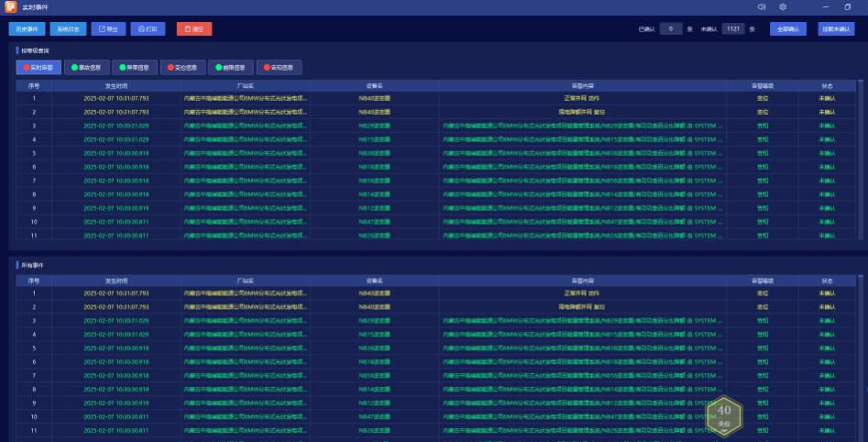868x442 pixels.
Task: Toggle the 异常信息 abnormal info filter
Action: coord(135,68)
